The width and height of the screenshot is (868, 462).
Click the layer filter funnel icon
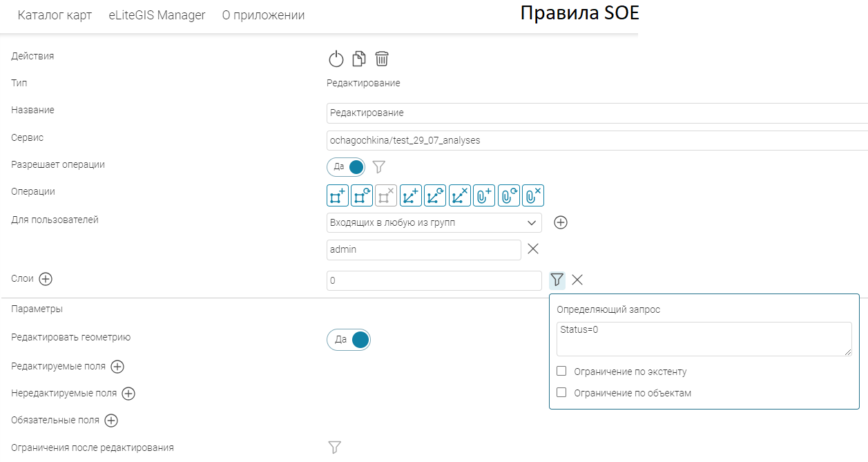click(x=557, y=280)
